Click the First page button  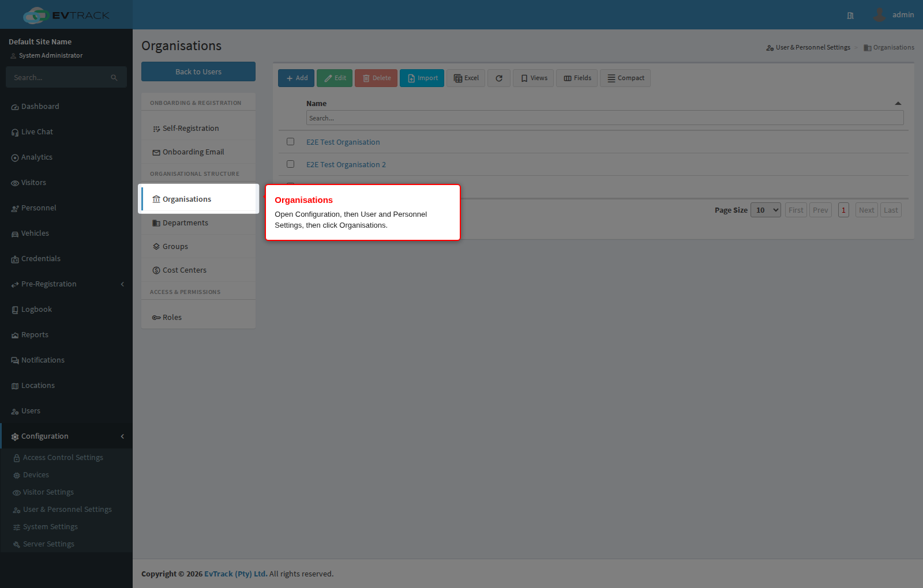[796, 210]
